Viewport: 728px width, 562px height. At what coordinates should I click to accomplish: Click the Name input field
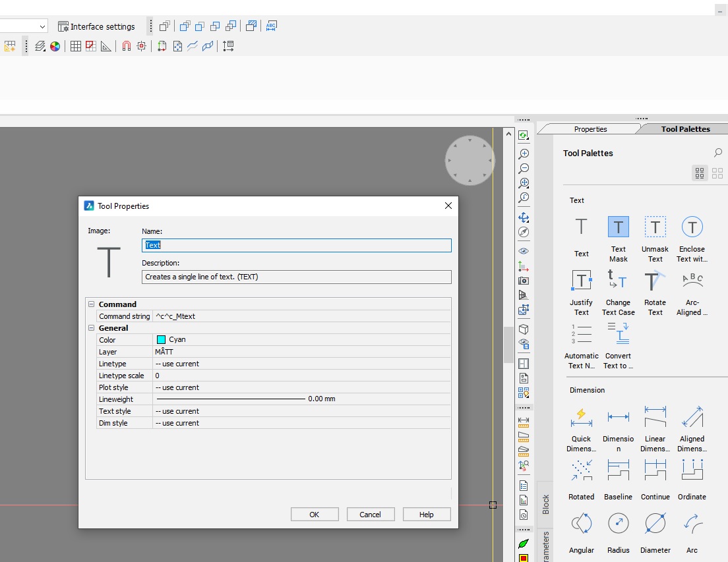coord(297,245)
